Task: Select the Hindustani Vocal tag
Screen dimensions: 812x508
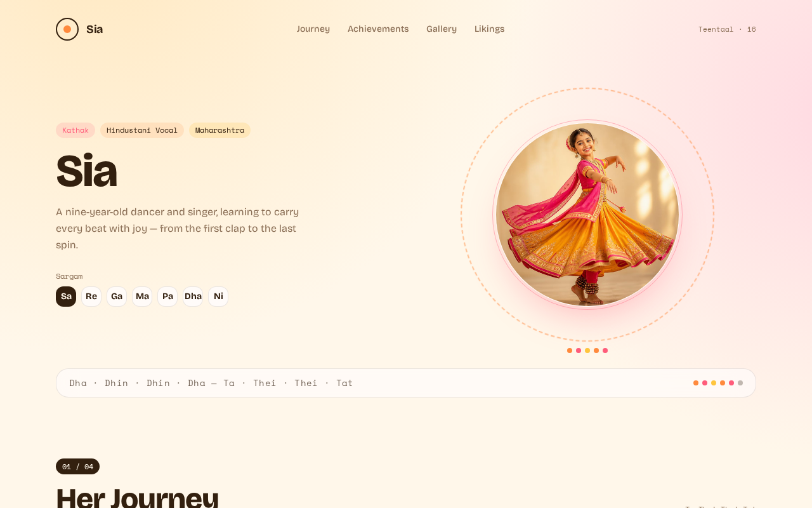Action: click(142, 130)
